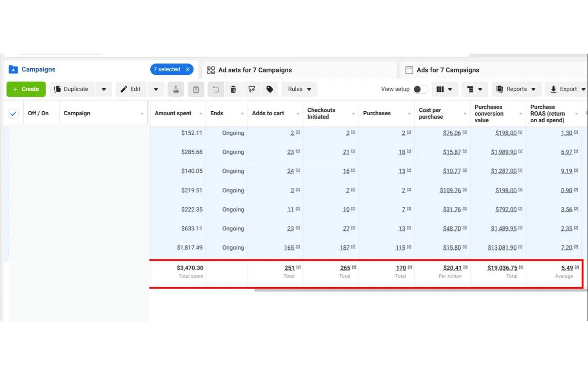Delete selected campaigns with trash icon
Image resolution: width=588 pixels, height=375 pixels.
pos(233,89)
